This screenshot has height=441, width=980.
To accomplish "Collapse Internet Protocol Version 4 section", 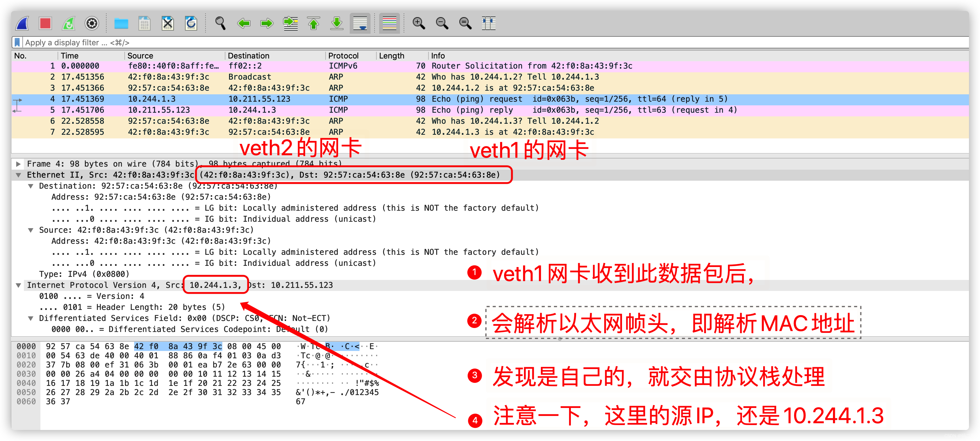I will click(18, 285).
